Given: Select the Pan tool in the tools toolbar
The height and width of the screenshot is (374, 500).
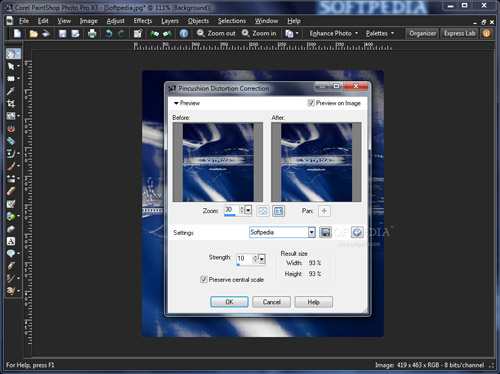Looking at the screenshot, I should coord(11,54).
